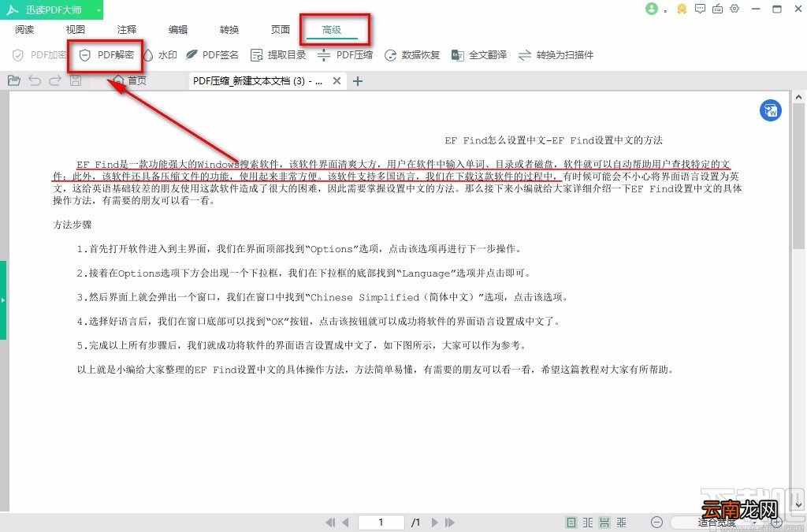Close the PDF压缩_新建文本文档 document tab
Viewport: 807px width, 532px height.
click(x=337, y=80)
